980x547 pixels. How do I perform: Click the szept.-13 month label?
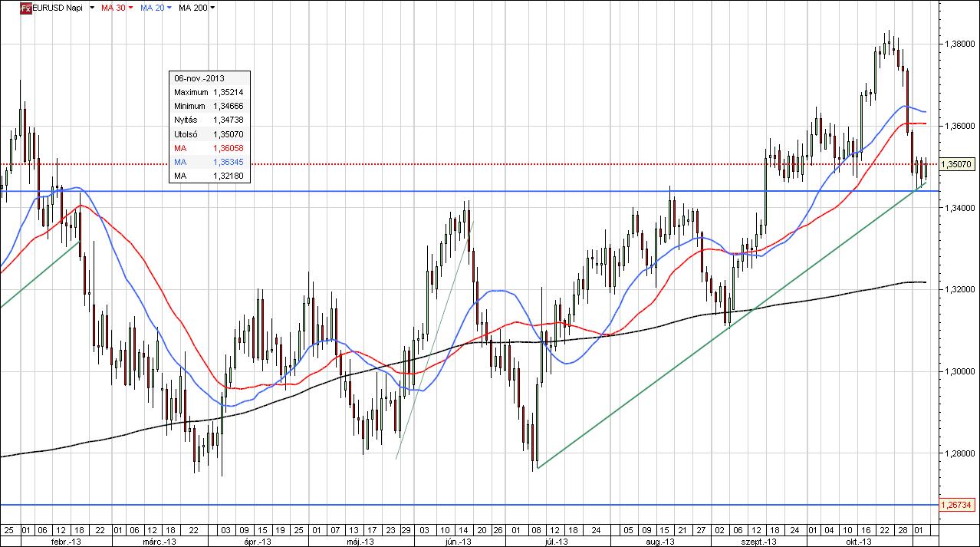[759, 542]
